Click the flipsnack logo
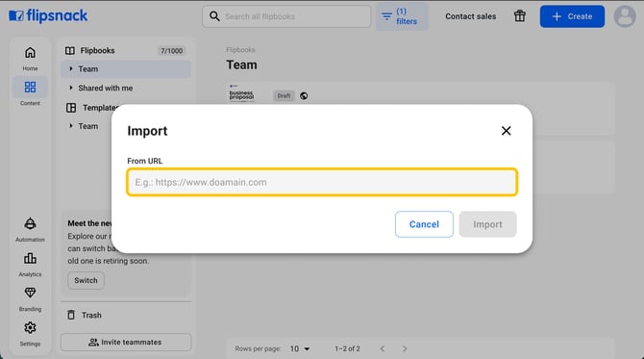 click(x=48, y=16)
